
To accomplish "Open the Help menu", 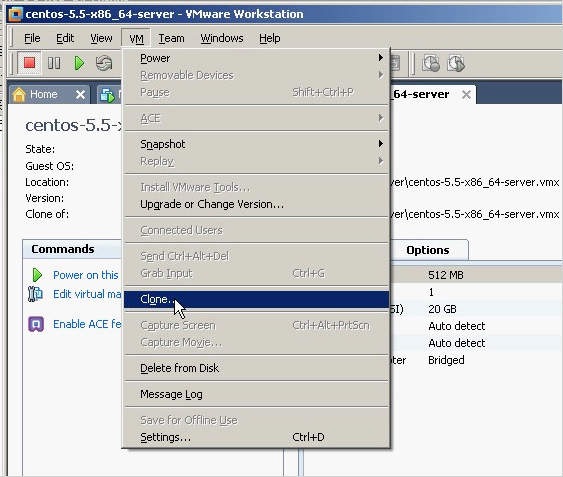I will [270, 38].
